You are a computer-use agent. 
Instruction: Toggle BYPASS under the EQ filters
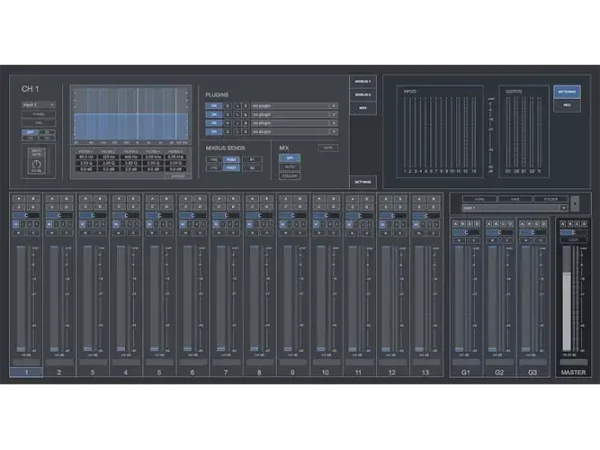(x=178, y=176)
